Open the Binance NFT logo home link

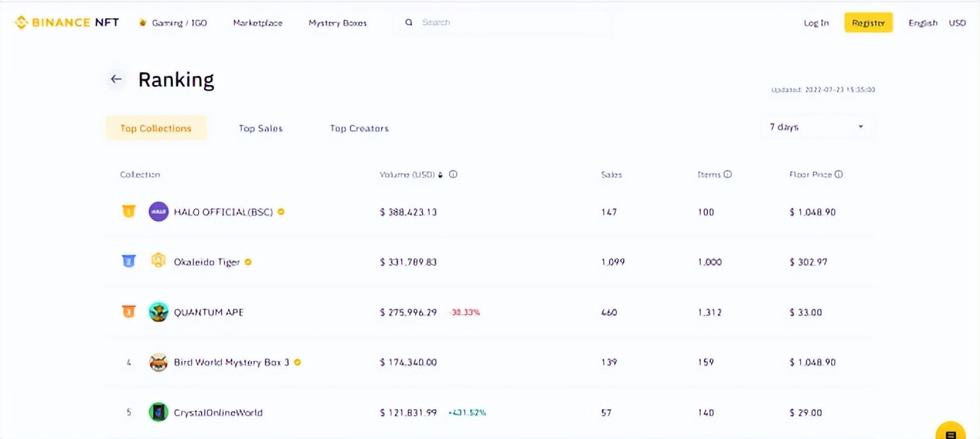click(x=67, y=23)
